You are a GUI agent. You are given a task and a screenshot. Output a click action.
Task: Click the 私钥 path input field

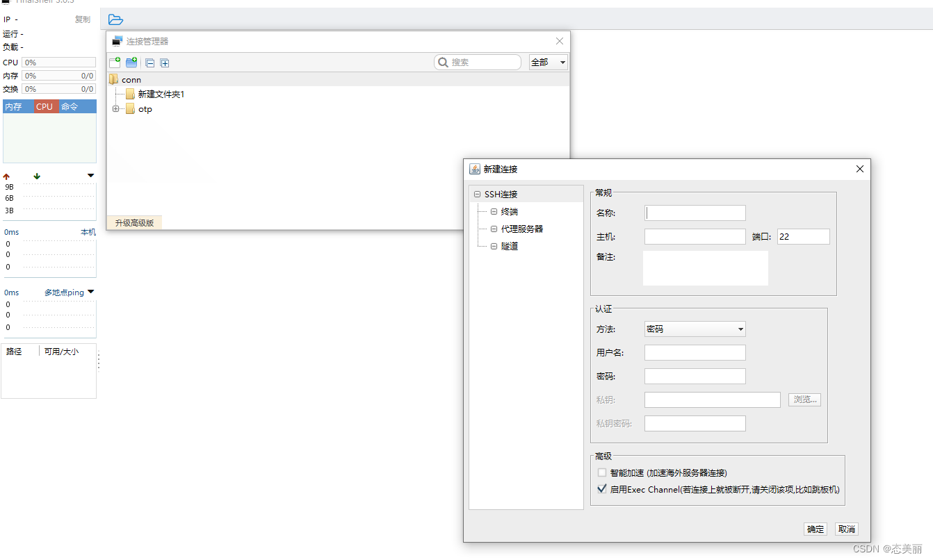[713, 400]
